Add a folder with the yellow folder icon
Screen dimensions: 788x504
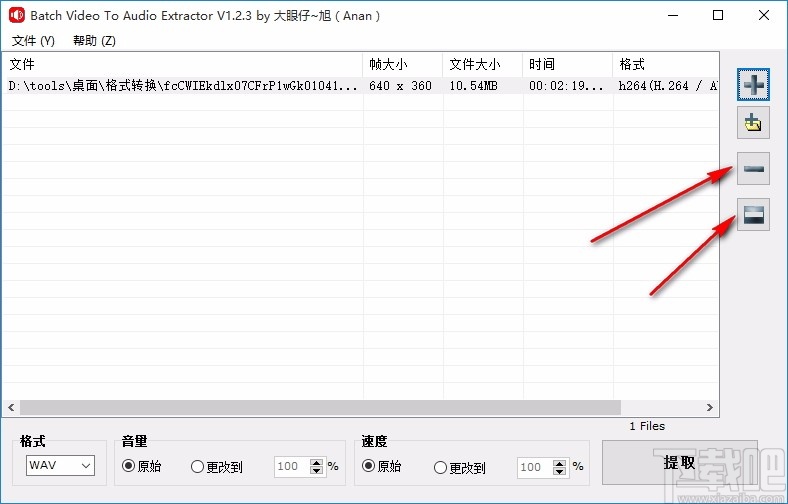753,122
